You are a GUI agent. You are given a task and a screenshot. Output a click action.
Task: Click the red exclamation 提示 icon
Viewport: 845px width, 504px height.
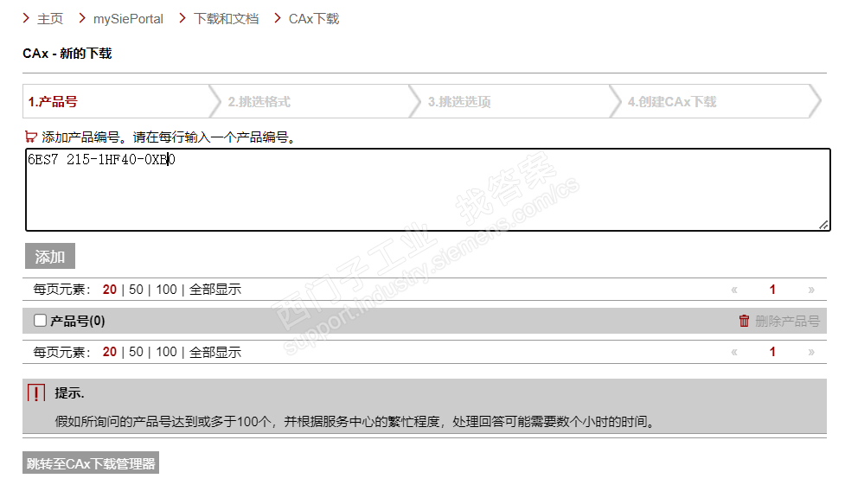(x=36, y=393)
